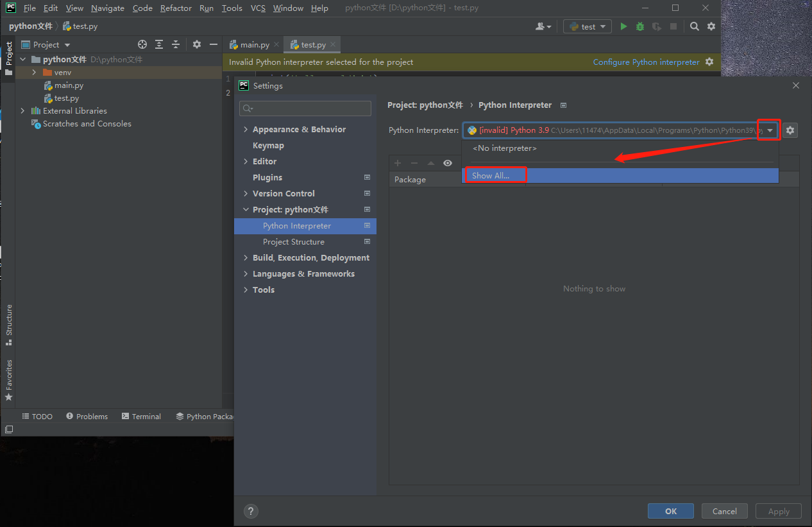
Task: Close the Settings dialog with X
Action: [796, 85]
